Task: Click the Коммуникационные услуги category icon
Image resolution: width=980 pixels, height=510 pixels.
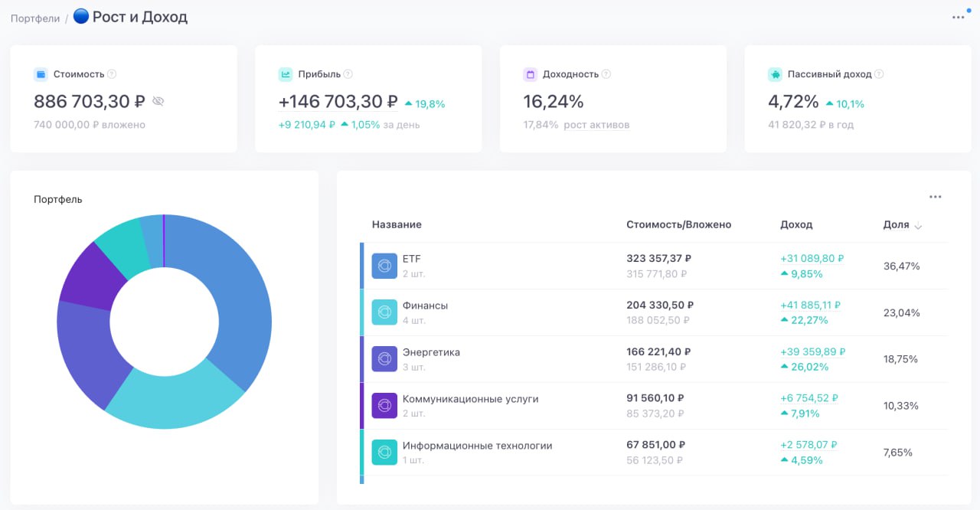Action: click(x=384, y=406)
